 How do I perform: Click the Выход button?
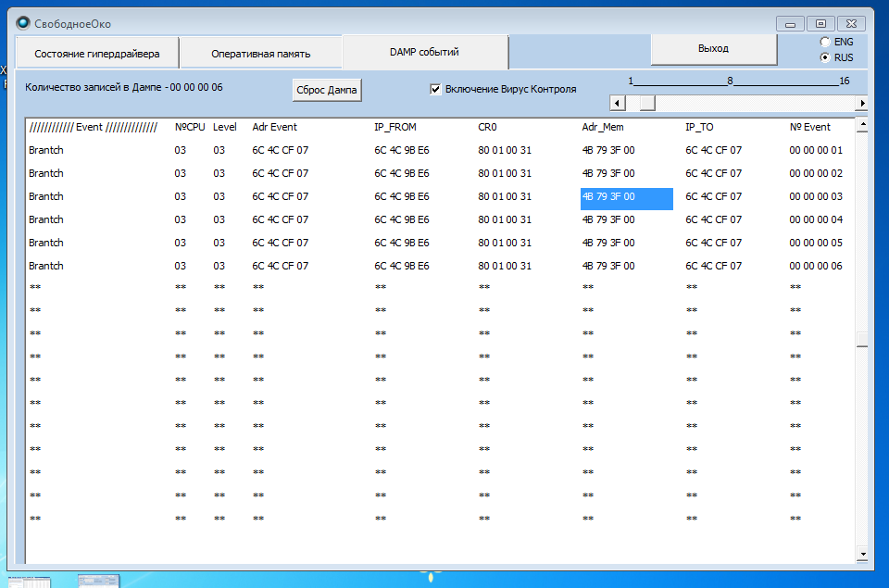click(x=712, y=49)
